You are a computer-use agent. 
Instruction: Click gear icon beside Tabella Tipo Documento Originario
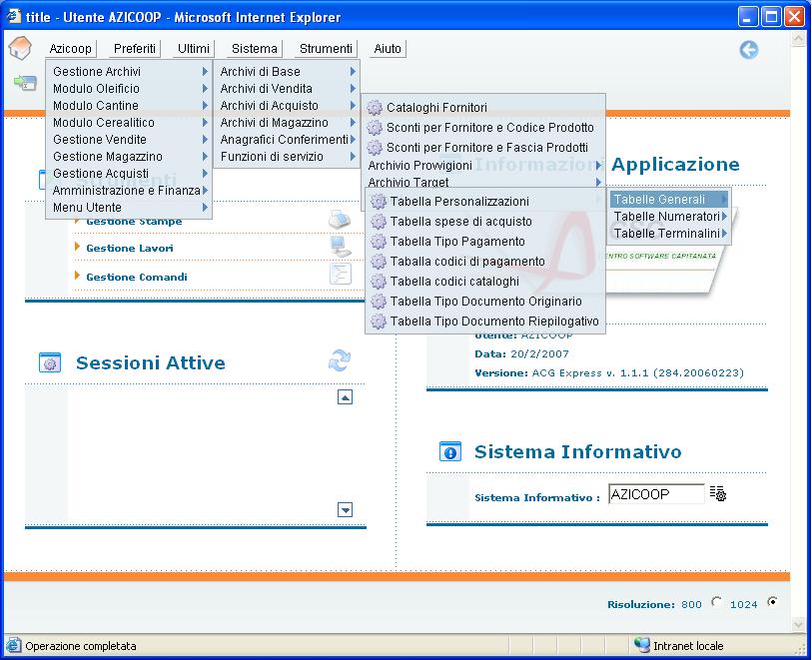pyautogui.click(x=379, y=302)
